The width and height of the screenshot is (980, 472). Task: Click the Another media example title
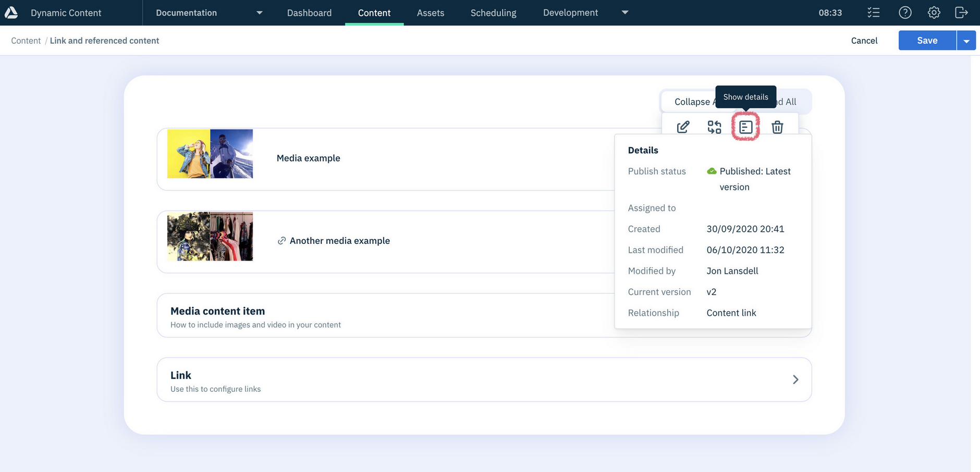(340, 241)
